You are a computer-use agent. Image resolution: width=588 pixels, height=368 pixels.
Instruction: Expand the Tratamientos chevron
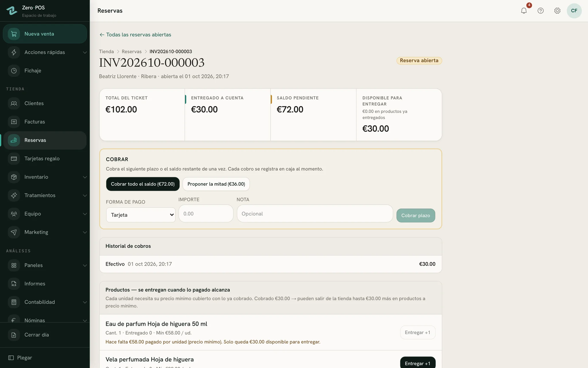pyautogui.click(x=85, y=195)
